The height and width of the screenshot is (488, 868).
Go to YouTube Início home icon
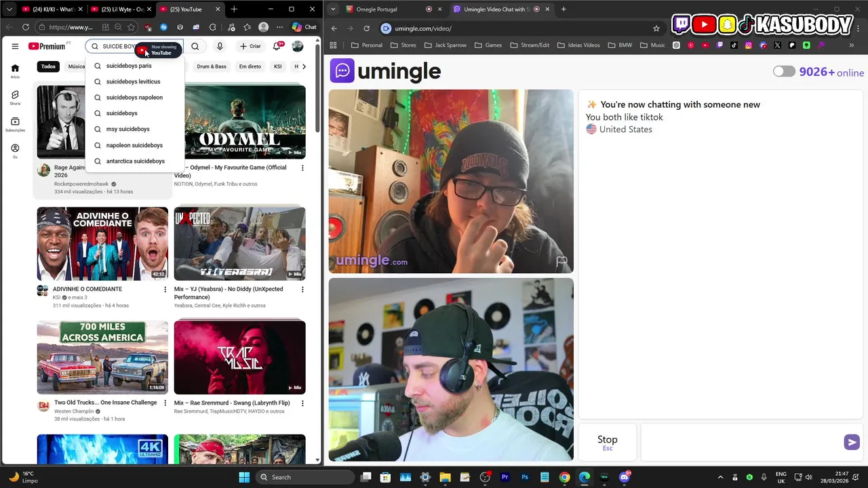(15, 71)
